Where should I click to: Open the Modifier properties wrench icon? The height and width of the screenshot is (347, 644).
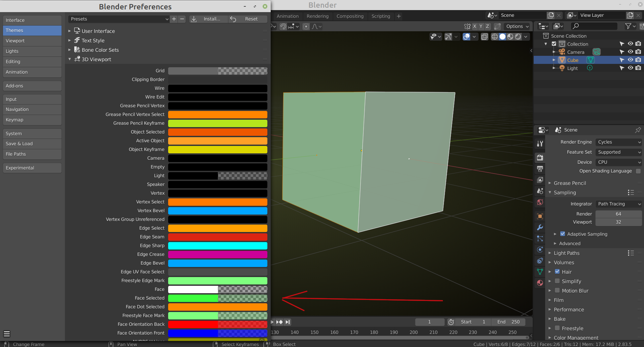tap(540, 228)
